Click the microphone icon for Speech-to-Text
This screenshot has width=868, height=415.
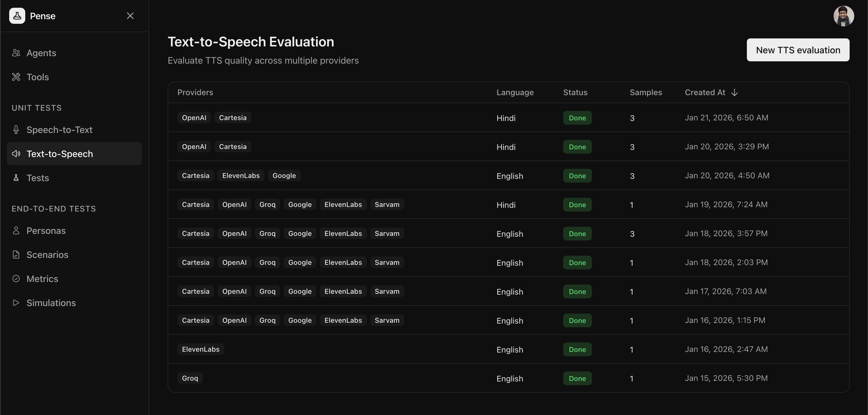click(x=16, y=130)
